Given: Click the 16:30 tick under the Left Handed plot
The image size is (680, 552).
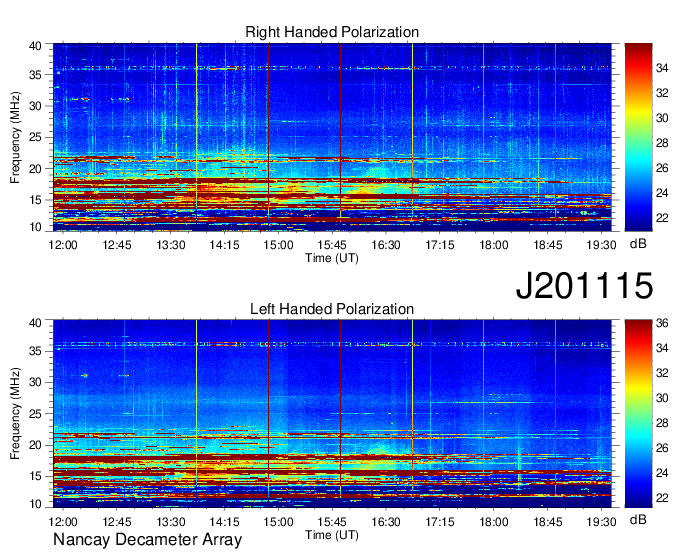Looking at the screenshot, I should coord(386,522).
